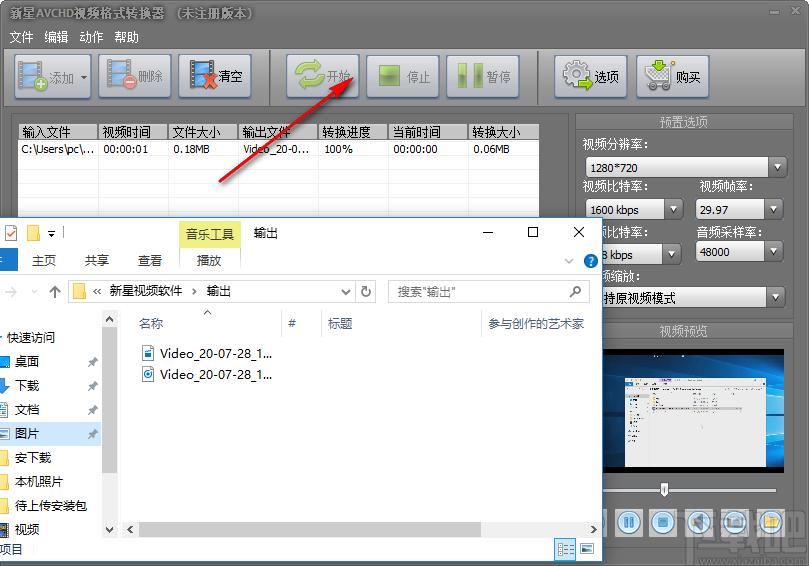Click the 标题 column header
This screenshot has width=809, height=566.
pos(340,324)
